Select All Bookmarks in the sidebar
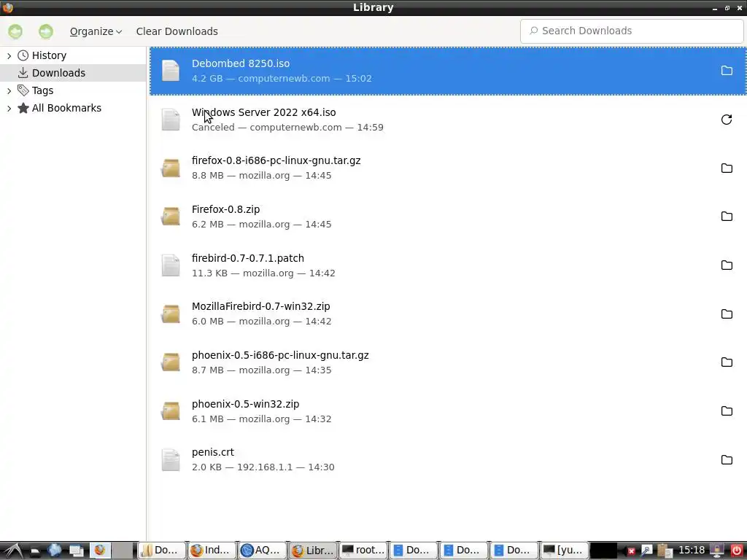 click(x=66, y=108)
